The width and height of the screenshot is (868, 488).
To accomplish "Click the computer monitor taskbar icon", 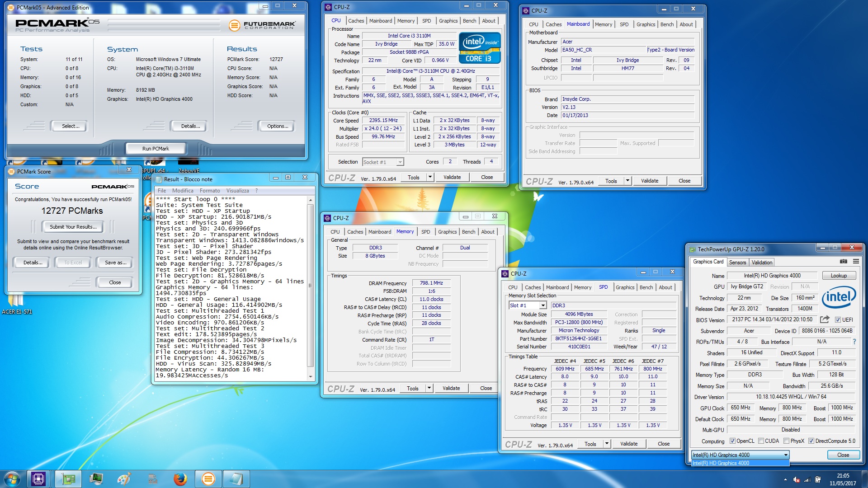I will [x=96, y=479].
